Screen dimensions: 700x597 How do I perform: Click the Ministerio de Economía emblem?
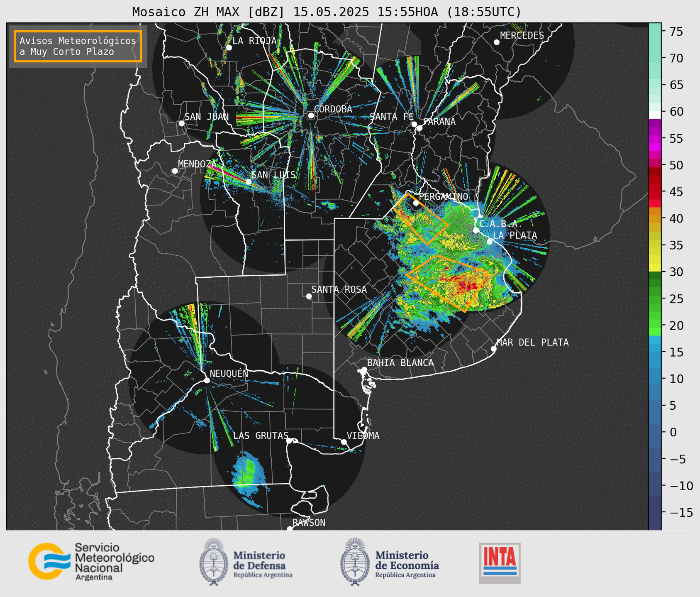355,562
